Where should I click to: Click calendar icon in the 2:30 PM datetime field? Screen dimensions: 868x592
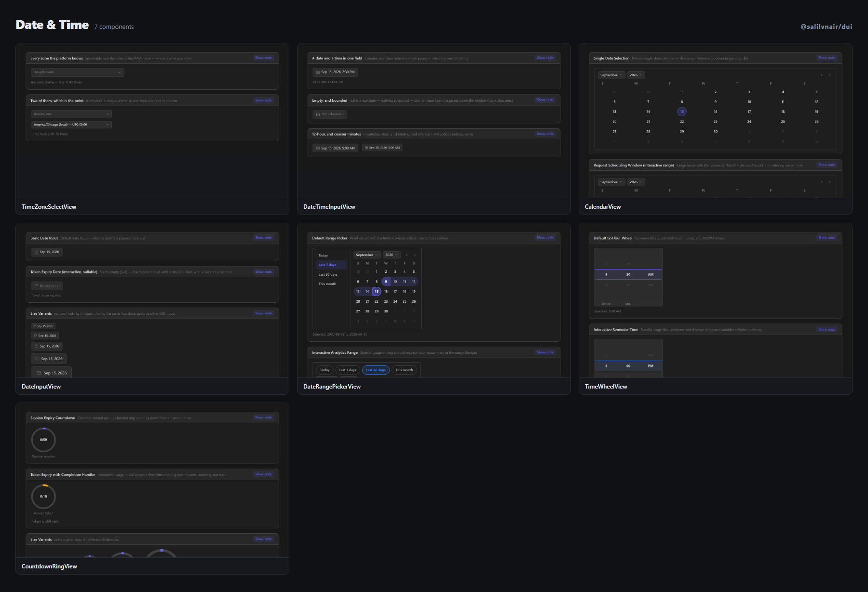click(x=318, y=72)
